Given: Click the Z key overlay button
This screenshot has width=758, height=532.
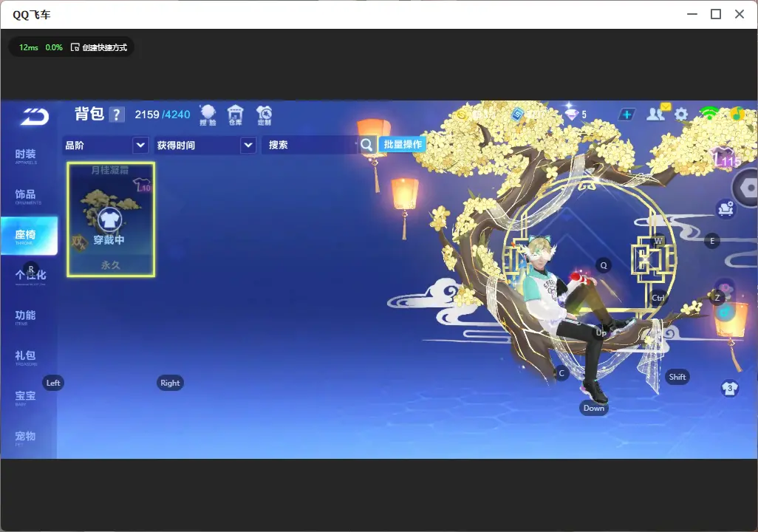Looking at the screenshot, I should [717, 298].
